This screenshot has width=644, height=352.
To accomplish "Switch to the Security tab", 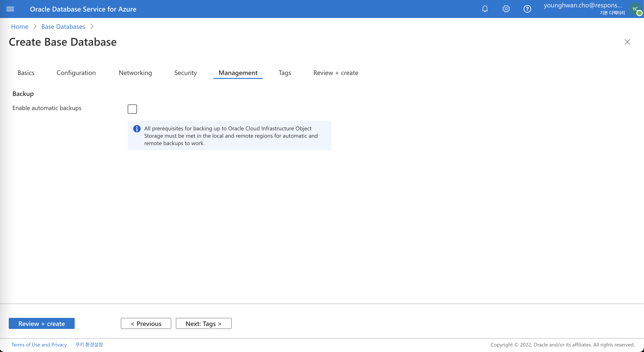I will coord(186,73).
